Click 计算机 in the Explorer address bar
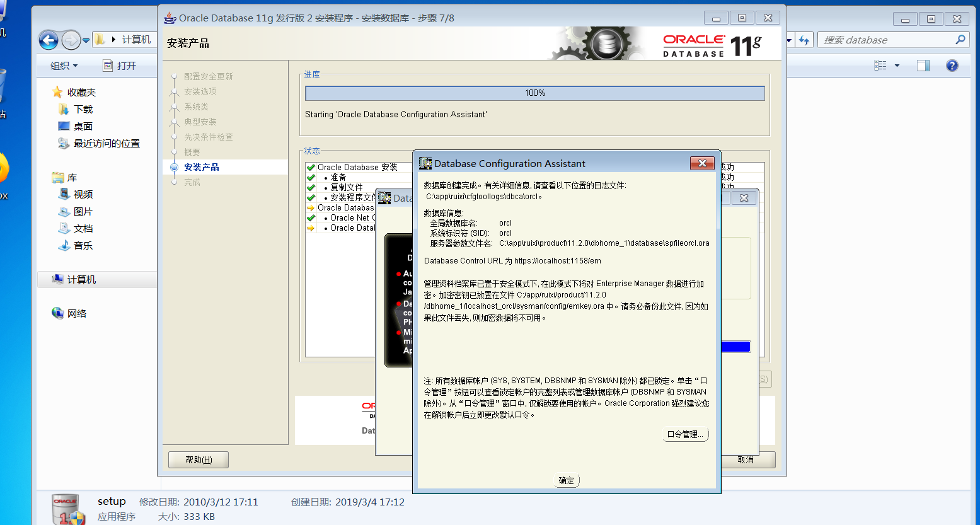 [136, 39]
